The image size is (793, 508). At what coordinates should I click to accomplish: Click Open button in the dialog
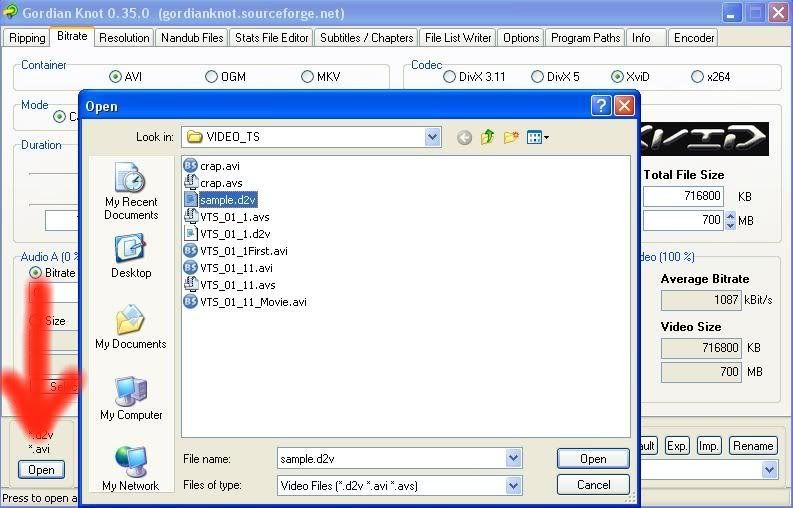pyautogui.click(x=593, y=459)
